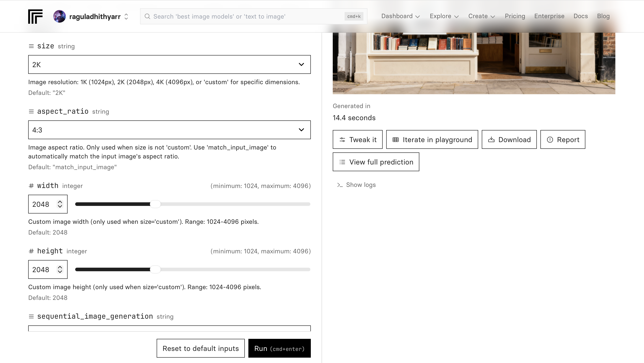
Task: Increase the height value with the stepper arrows
Action: pos(60,267)
